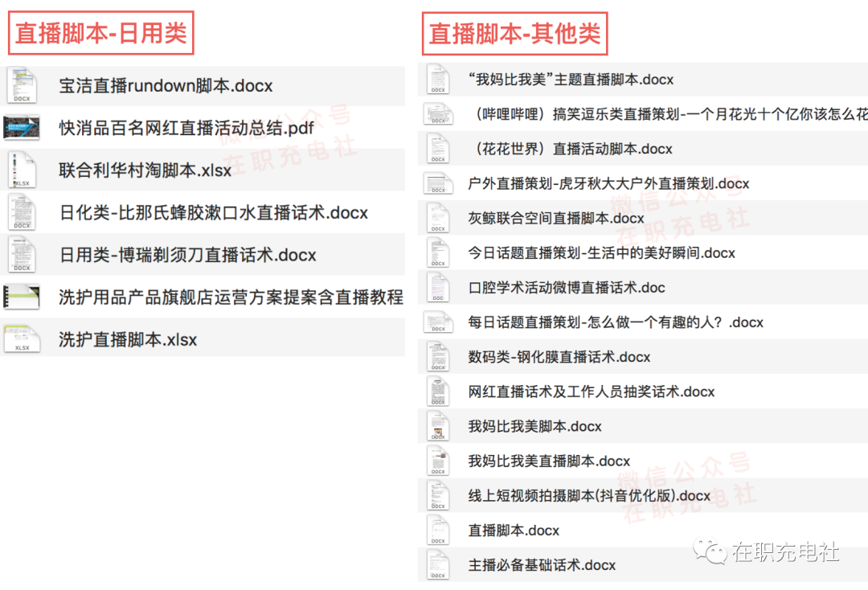This screenshot has height=590, width=868.
Task: Open 数码类-钢化膜直播话术.docx
Action: (559, 357)
